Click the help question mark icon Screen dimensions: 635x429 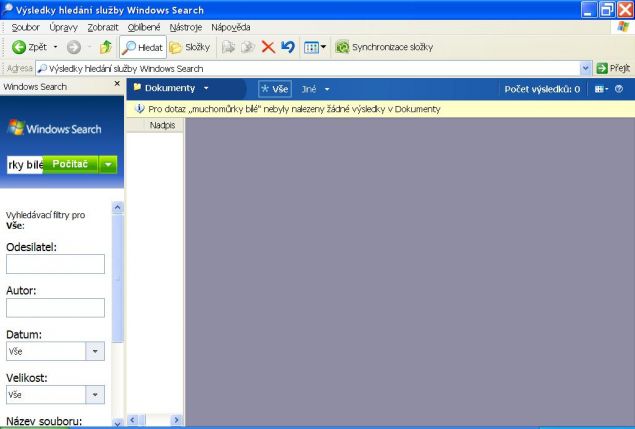pyautogui.click(x=618, y=89)
